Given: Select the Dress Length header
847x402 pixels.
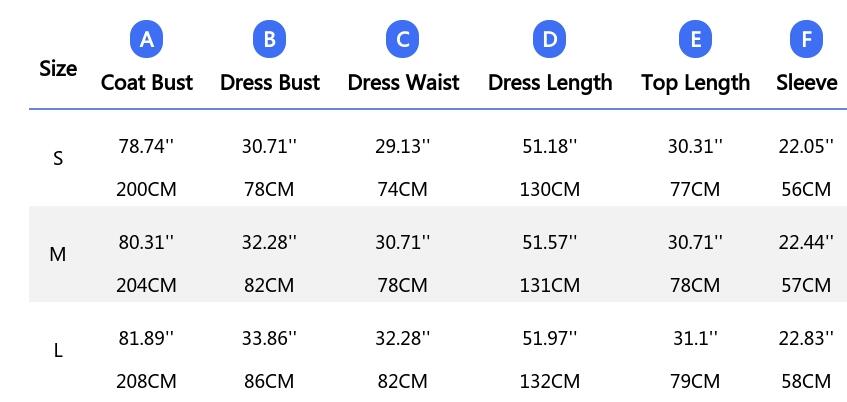Looking at the screenshot, I should tap(550, 83).
